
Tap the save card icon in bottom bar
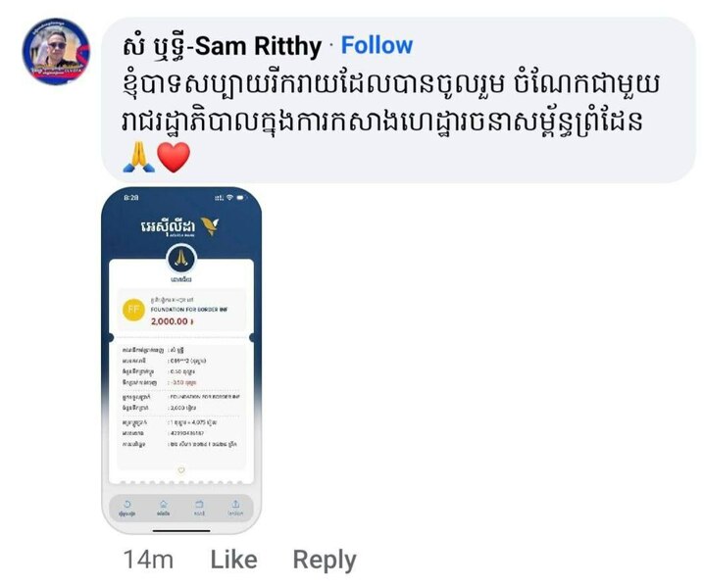199,504
